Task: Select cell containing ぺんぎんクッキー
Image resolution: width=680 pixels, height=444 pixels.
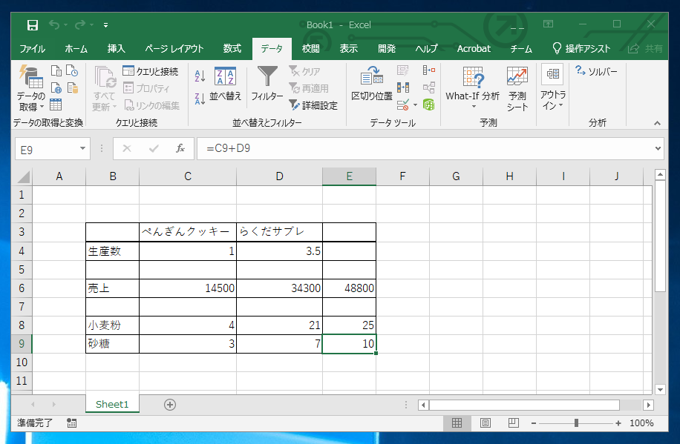Action: (188, 232)
